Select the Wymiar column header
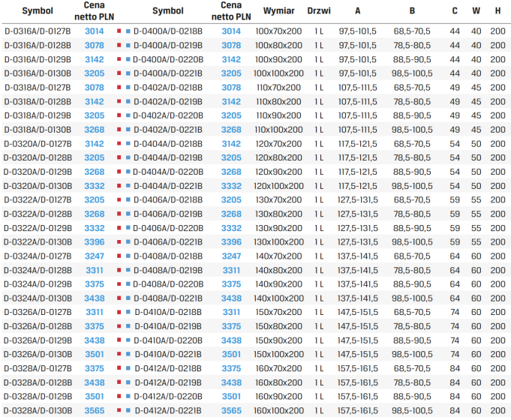The height and width of the screenshot is (420, 511). 278,10
